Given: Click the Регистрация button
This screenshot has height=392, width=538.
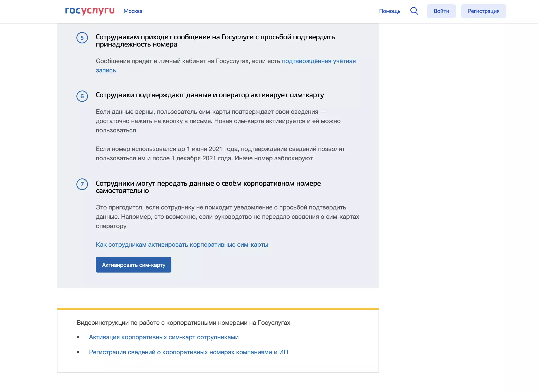Looking at the screenshot, I should tap(483, 11).
